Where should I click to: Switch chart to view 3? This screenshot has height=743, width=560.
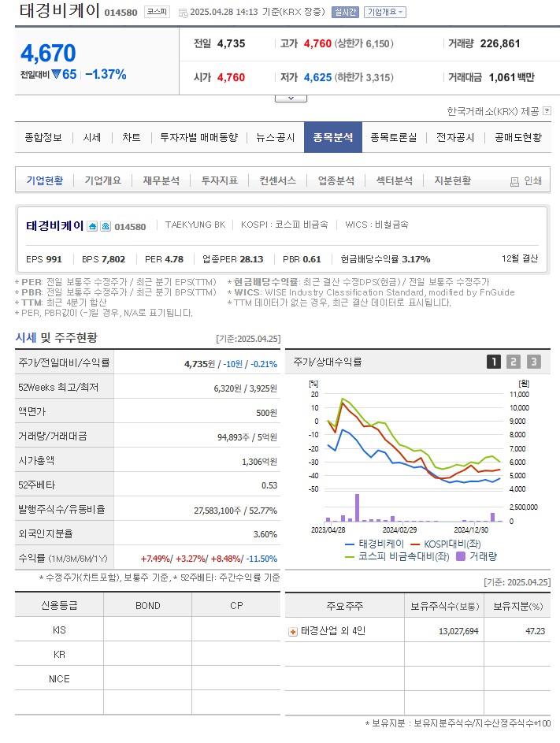533,362
